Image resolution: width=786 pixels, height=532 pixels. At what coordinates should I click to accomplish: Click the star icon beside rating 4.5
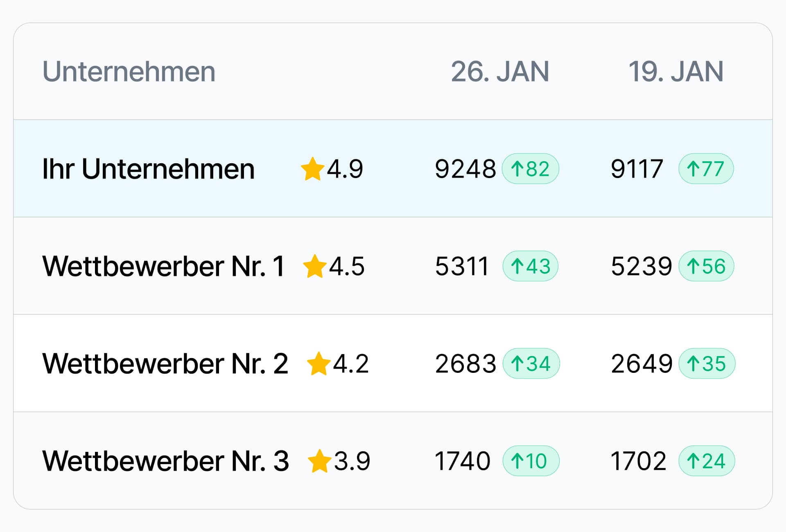(x=314, y=266)
